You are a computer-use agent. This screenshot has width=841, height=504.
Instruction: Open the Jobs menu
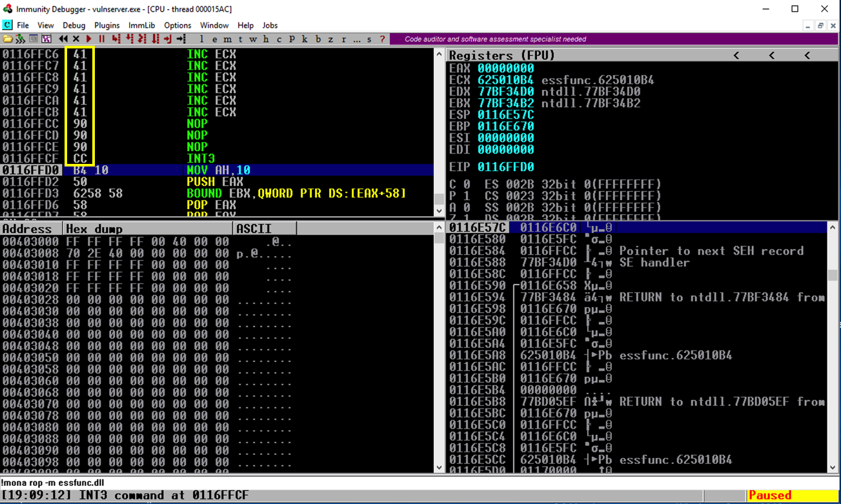pos(270,25)
